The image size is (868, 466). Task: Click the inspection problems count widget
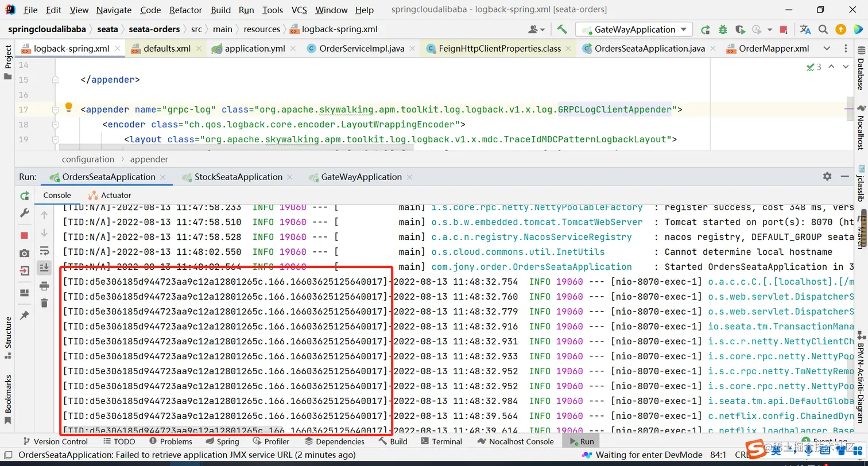click(813, 67)
